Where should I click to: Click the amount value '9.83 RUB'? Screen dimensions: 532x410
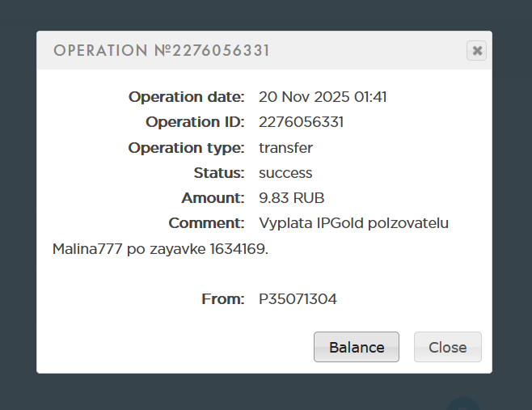tap(291, 198)
